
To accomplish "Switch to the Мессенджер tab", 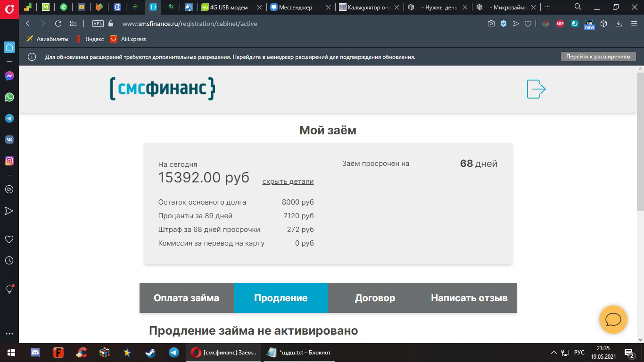I will 300,7.
